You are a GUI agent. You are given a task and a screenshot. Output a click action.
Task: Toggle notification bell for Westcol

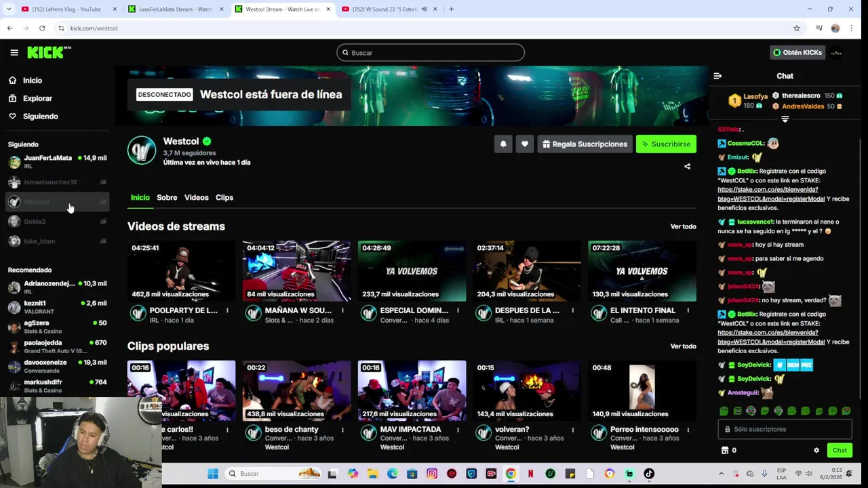[503, 144]
